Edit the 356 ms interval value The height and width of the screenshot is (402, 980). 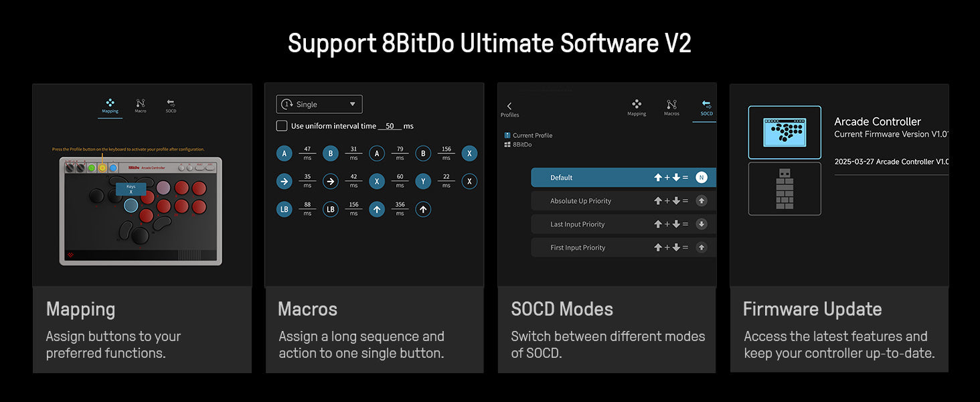click(x=400, y=205)
